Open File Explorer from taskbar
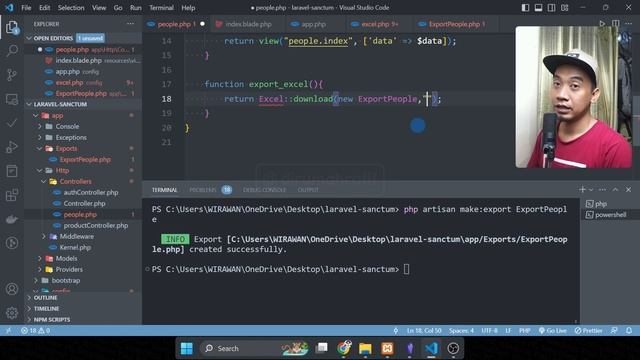Screen dimensions: 640x360 point(365,349)
